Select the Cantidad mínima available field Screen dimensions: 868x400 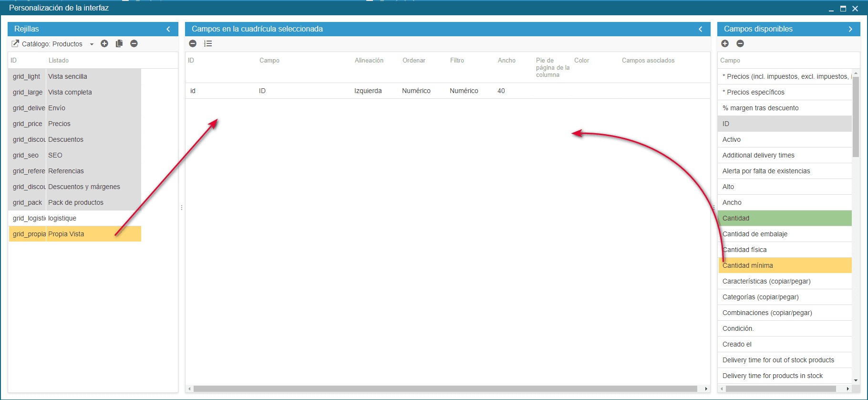785,265
